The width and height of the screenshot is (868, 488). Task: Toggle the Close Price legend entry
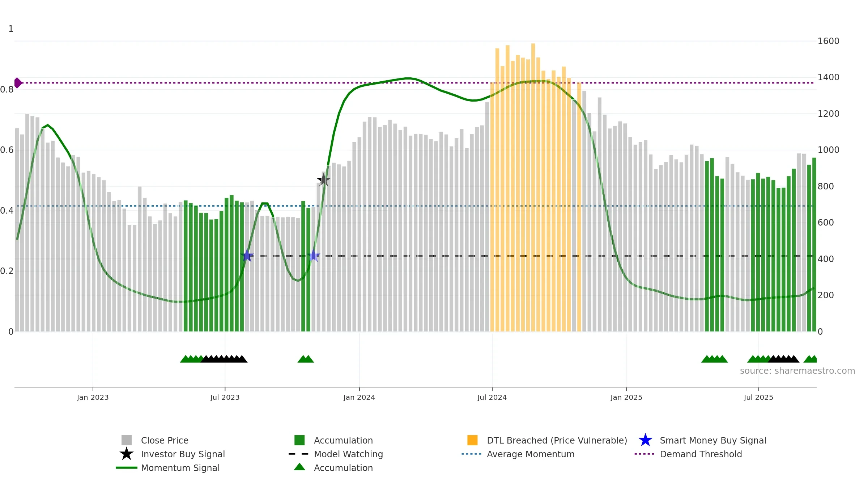[x=155, y=440]
